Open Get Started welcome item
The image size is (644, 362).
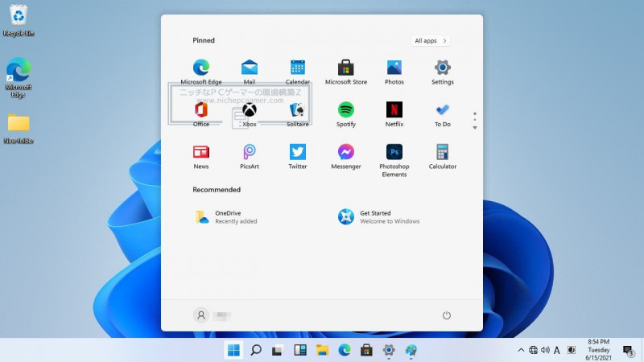(378, 216)
